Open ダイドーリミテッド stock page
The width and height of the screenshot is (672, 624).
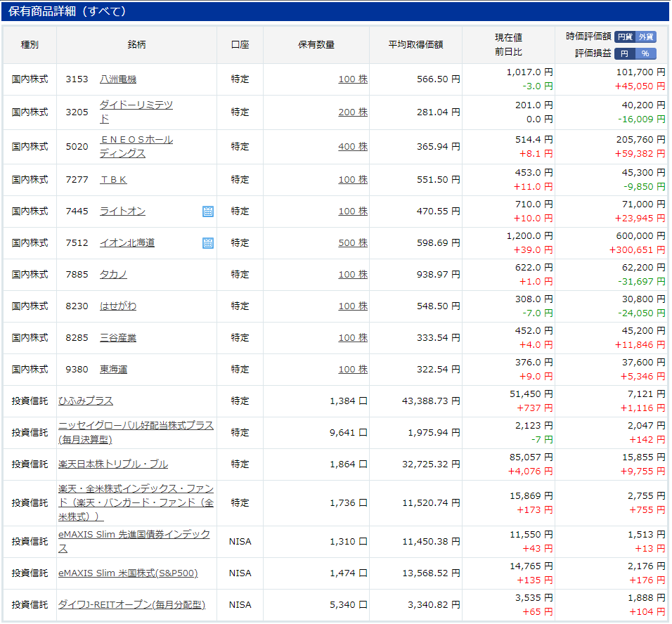(136, 112)
